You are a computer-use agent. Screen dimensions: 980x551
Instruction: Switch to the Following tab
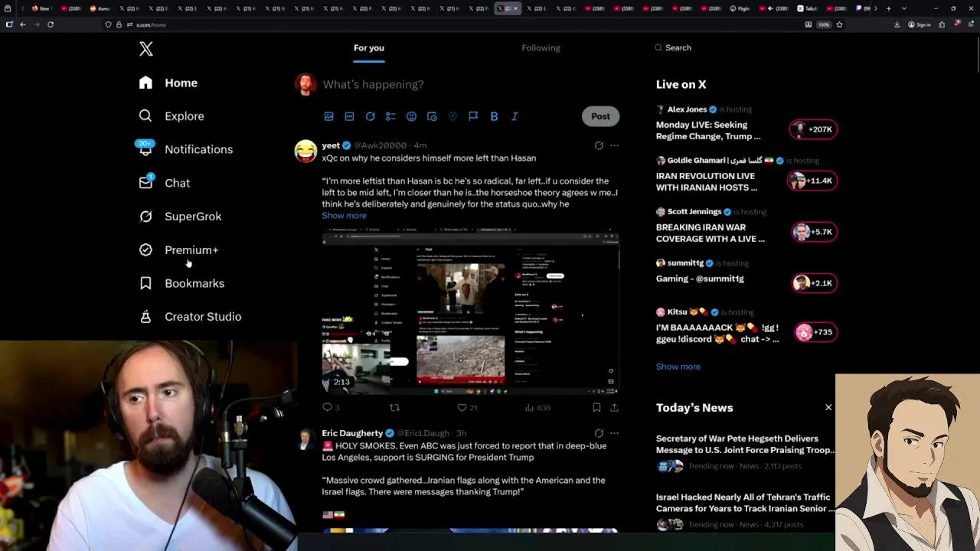tap(541, 47)
